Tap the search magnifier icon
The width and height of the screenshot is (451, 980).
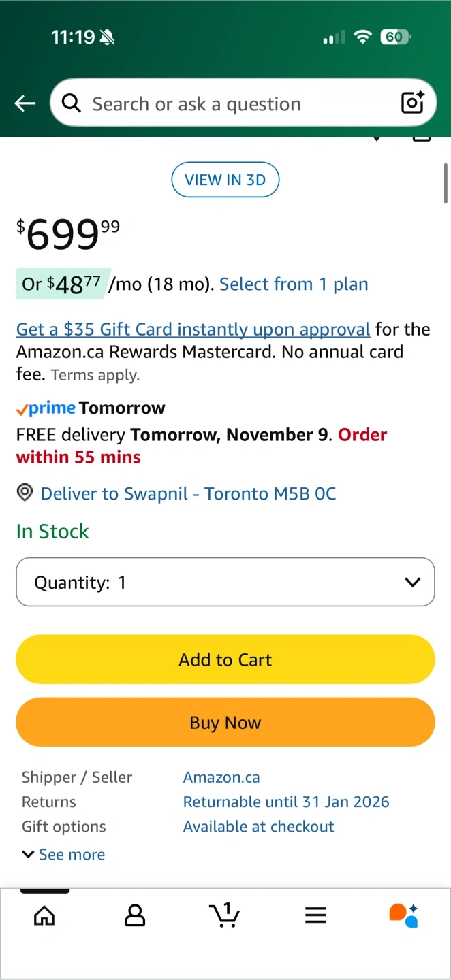pos(71,103)
